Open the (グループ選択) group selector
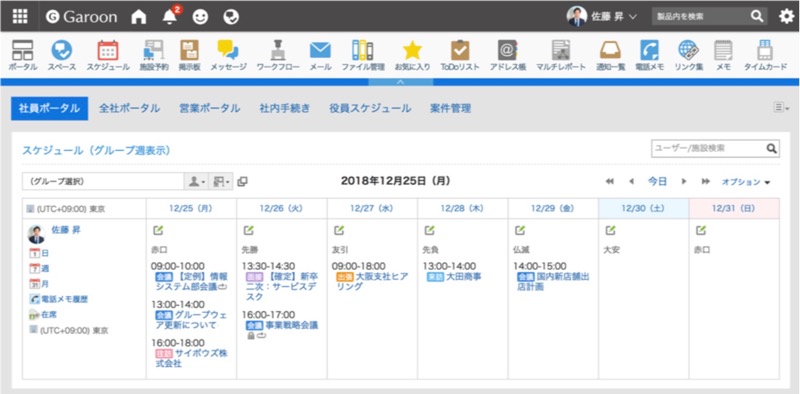 [103, 181]
